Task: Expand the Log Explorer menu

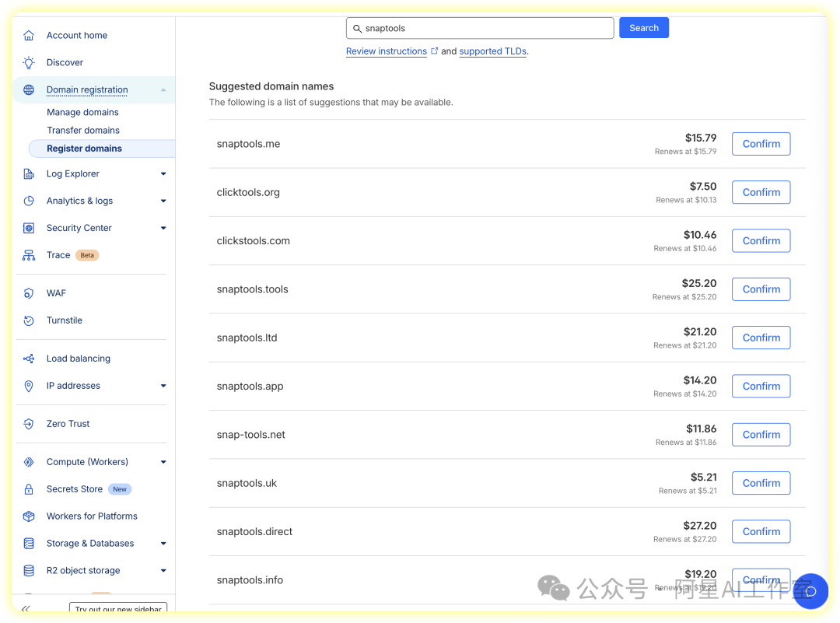Action: 163,174
